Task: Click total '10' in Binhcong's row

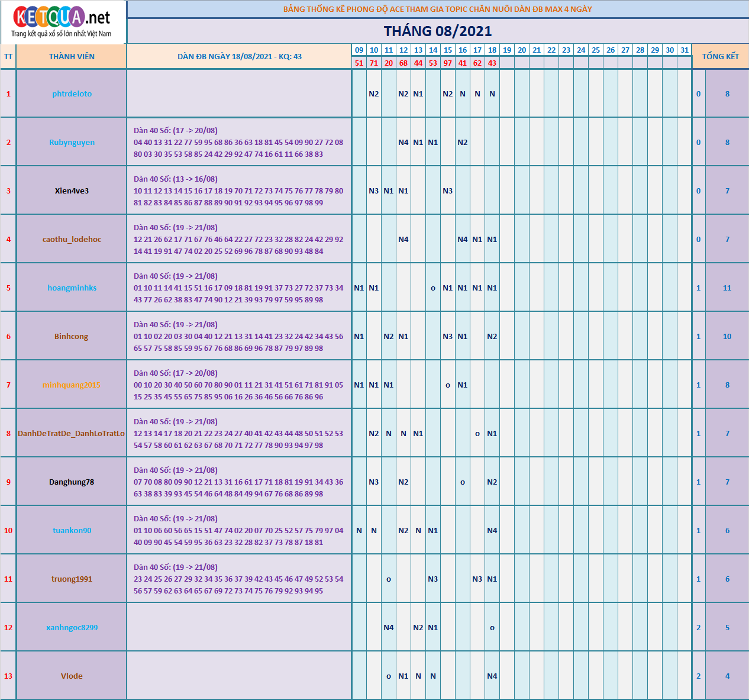Action: (727, 337)
